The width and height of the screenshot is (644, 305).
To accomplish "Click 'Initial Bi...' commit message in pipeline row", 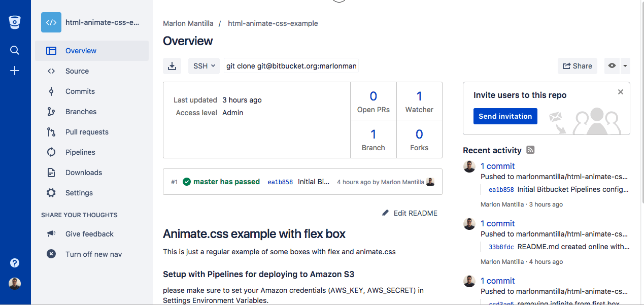I will pos(314,182).
